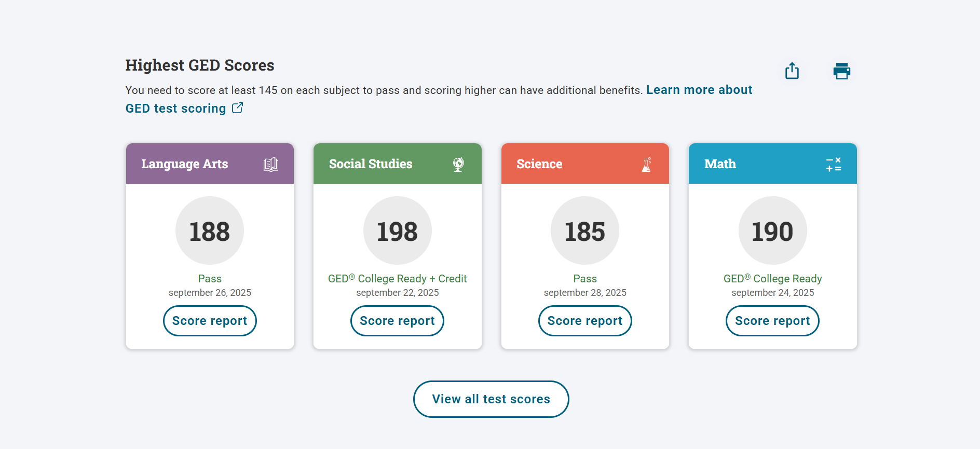Click the Science flask icon

[x=646, y=165]
